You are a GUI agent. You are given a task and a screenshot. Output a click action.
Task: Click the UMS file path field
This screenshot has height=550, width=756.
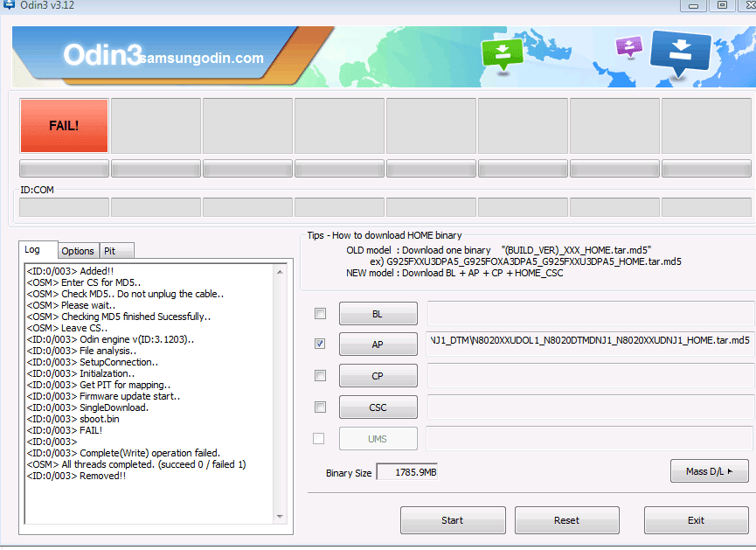(589, 439)
